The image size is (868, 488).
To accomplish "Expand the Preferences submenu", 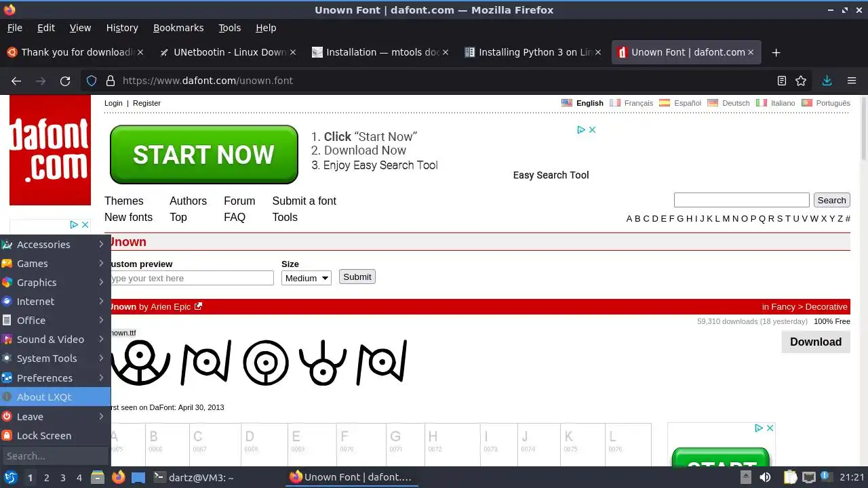I will coord(55,378).
